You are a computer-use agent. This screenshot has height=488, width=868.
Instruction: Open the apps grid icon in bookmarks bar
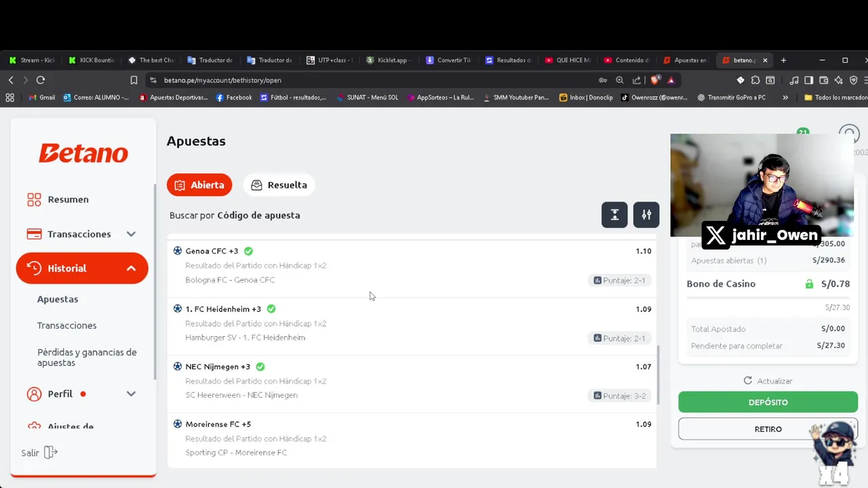pos(9,98)
